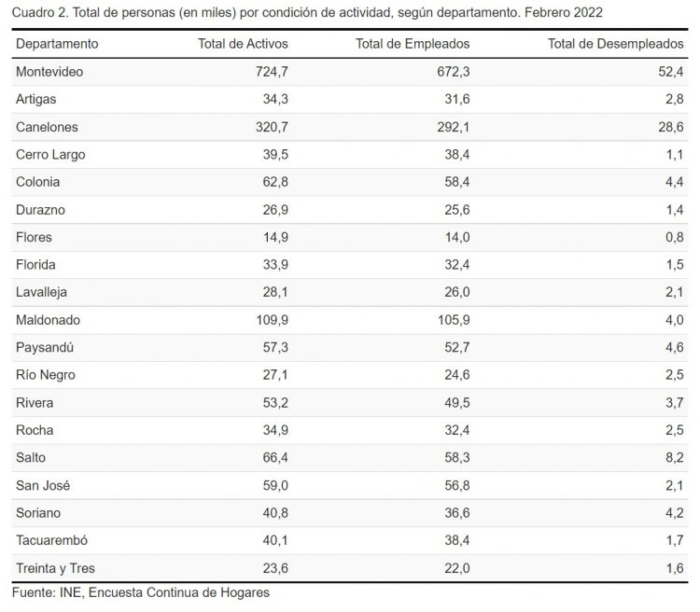Click the Fuente: INE source note

point(141,591)
